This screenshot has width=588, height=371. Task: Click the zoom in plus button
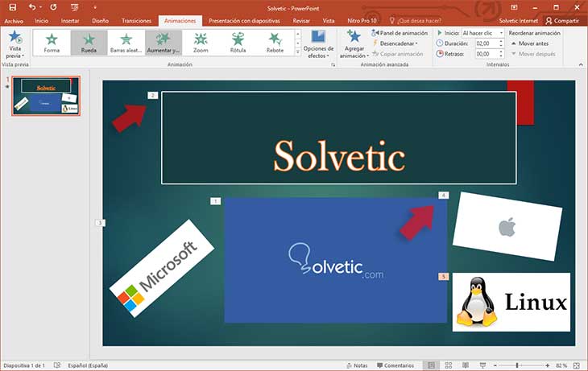[x=548, y=365]
